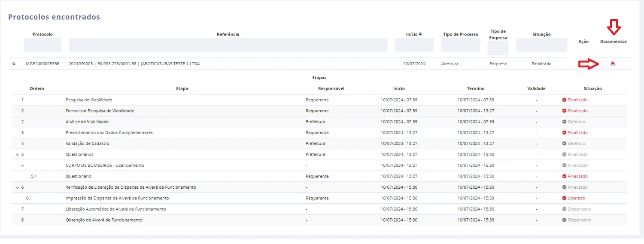Click the Referência column header

pyautogui.click(x=228, y=34)
